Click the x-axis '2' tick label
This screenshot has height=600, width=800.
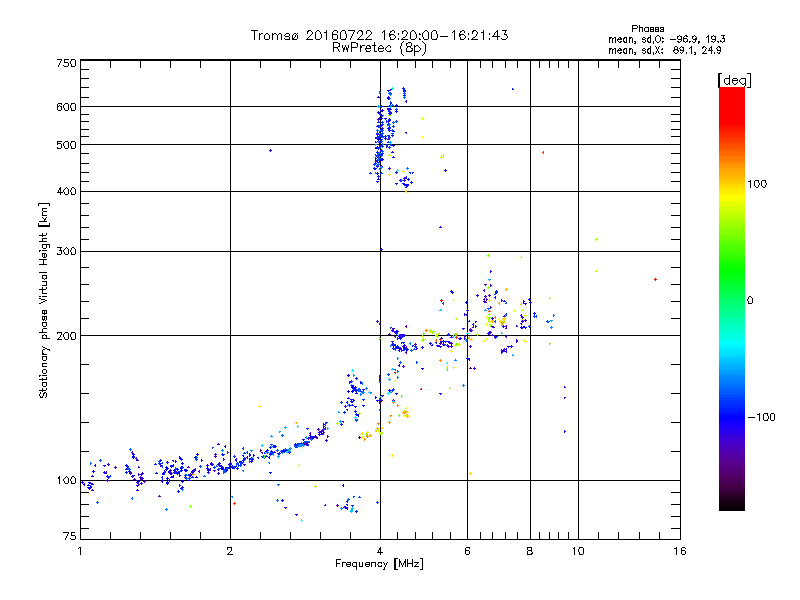(x=230, y=551)
